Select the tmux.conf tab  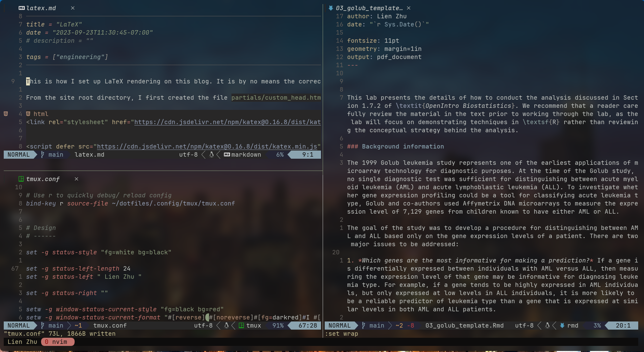click(43, 179)
